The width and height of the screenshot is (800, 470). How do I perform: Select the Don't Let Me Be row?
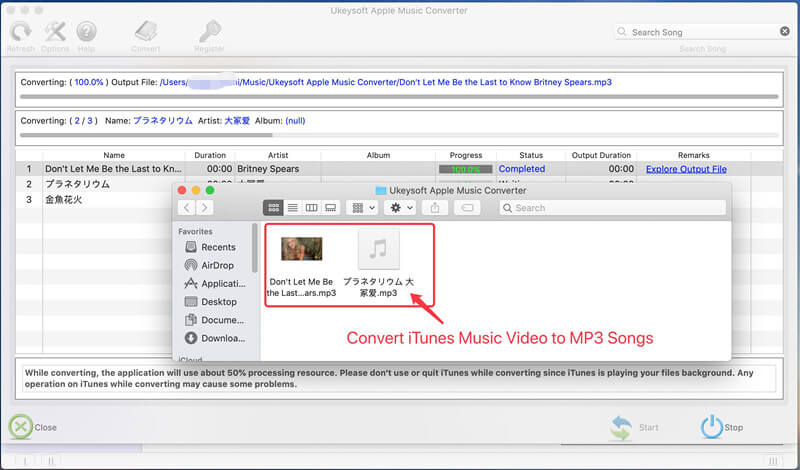pyautogui.click(x=399, y=169)
